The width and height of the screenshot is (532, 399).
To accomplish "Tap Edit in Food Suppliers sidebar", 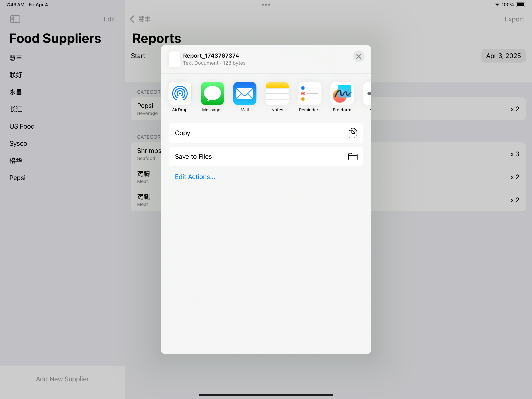I will pyautogui.click(x=109, y=19).
